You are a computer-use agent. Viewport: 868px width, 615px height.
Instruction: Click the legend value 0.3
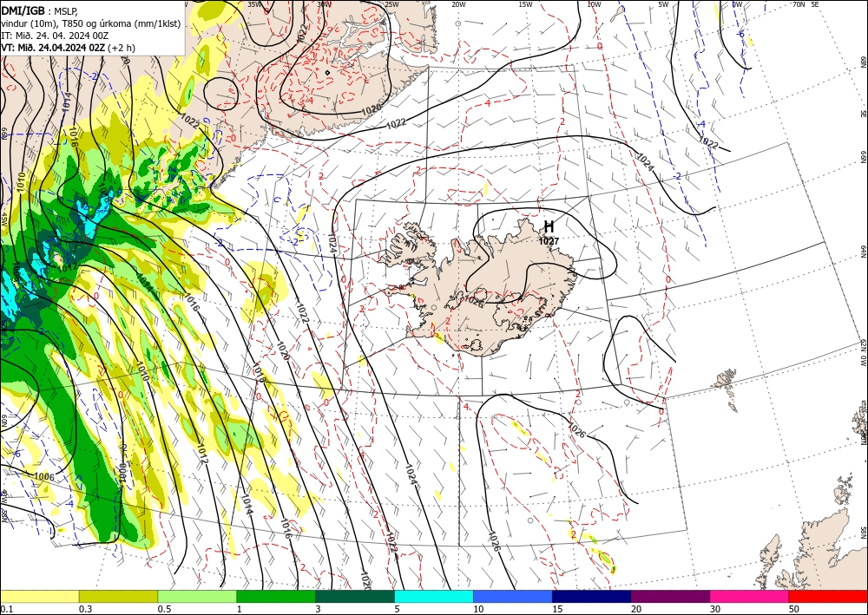pos(85,609)
